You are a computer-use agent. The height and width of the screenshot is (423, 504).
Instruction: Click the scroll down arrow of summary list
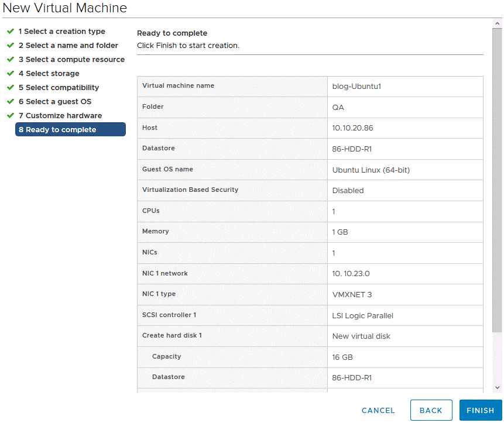tap(498, 387)
